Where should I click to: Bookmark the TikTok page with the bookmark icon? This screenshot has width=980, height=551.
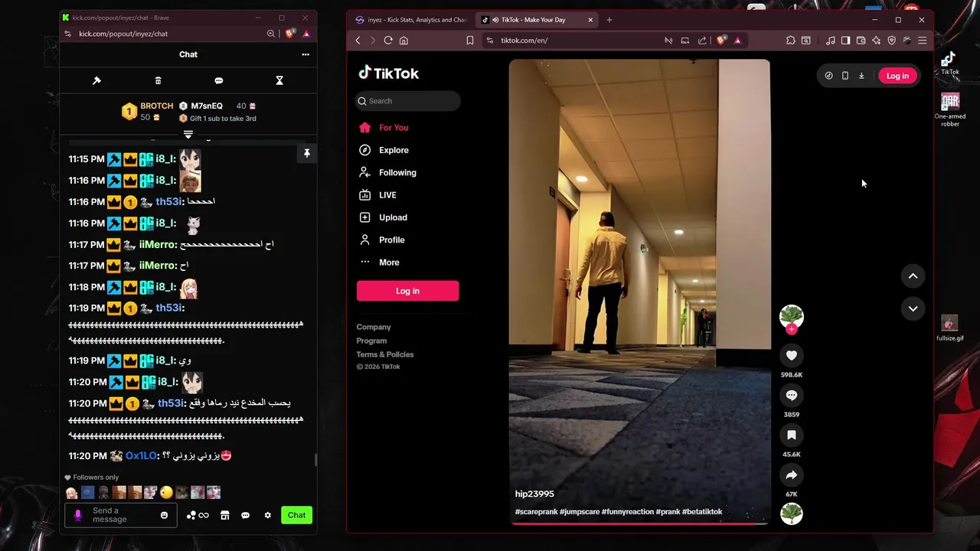(470, 41)
